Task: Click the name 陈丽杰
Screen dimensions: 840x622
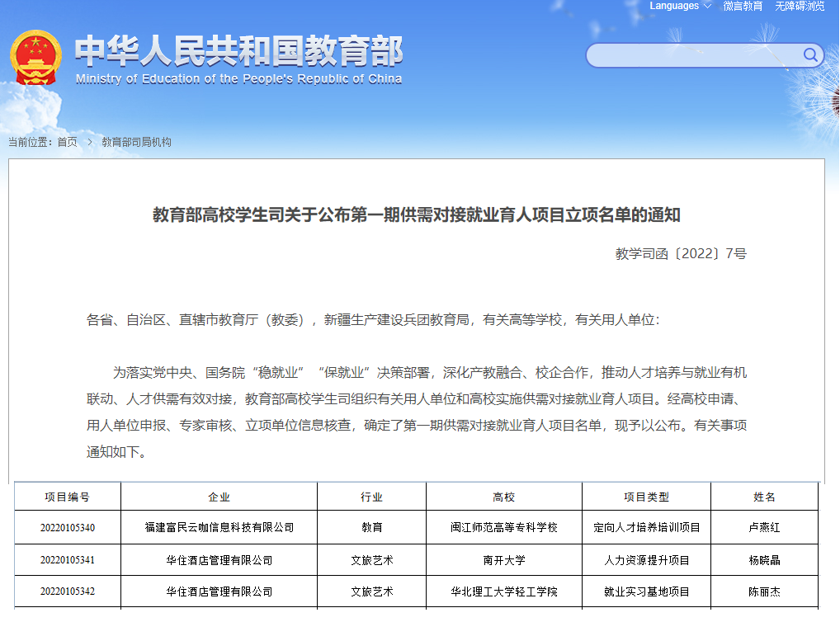Action: pos(764,591)
